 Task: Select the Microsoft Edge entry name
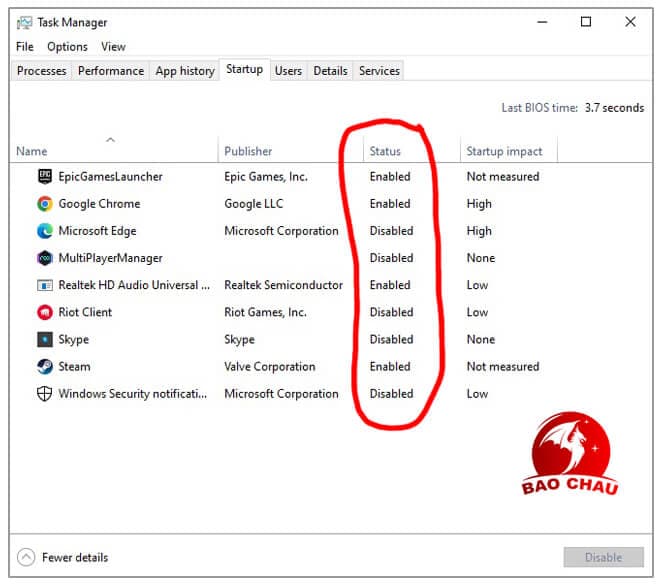point(98,231)
